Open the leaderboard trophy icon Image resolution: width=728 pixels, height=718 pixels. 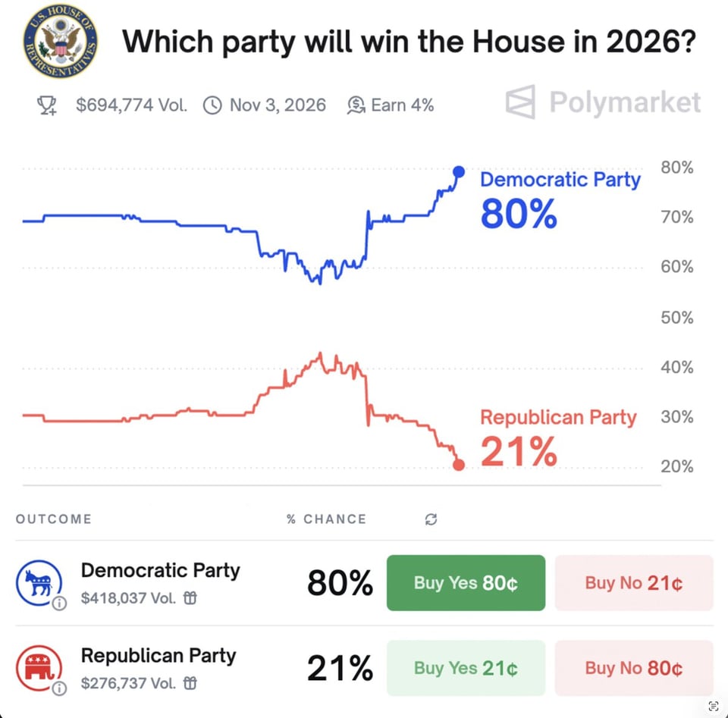(47, 105)
